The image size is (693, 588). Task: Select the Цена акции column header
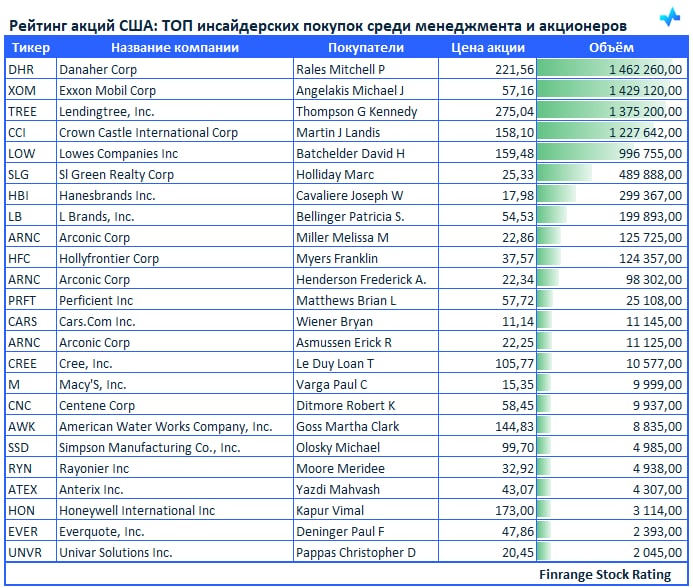(x=487, y=47)
